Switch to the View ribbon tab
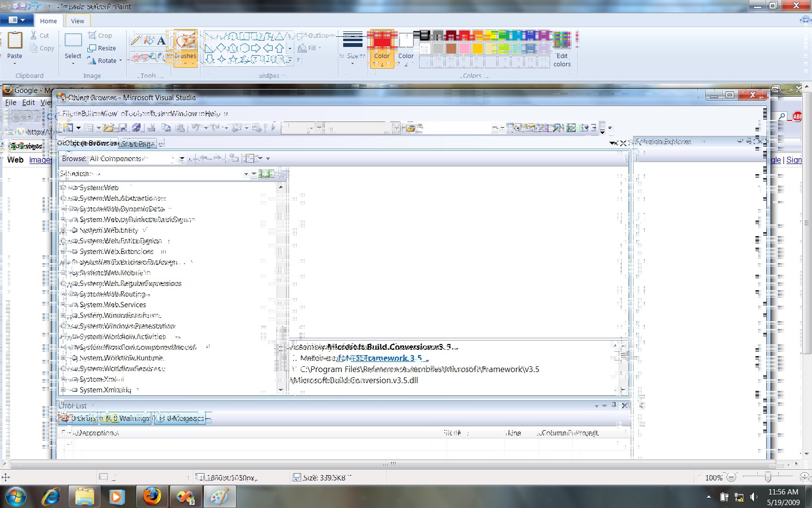The width and height of the screenshot is (812, 508). point(77,21)
